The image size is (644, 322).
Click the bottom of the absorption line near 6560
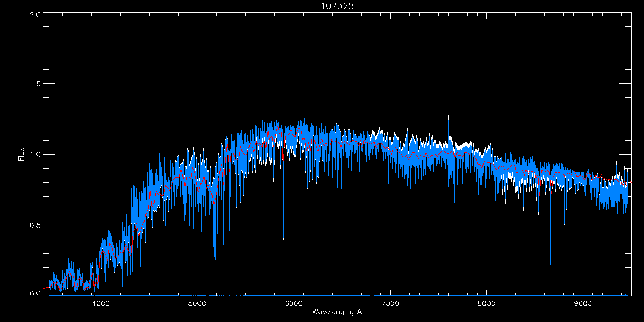[x=348, y=220]
